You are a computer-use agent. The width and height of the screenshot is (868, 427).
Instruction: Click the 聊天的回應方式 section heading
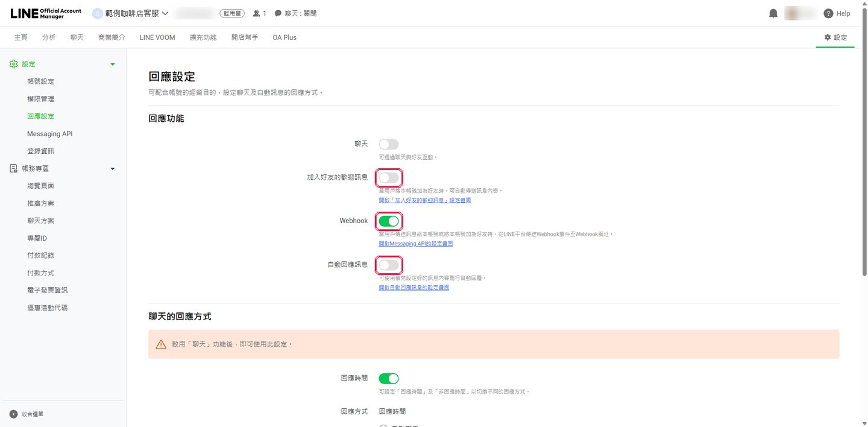[x=180, y=316]
